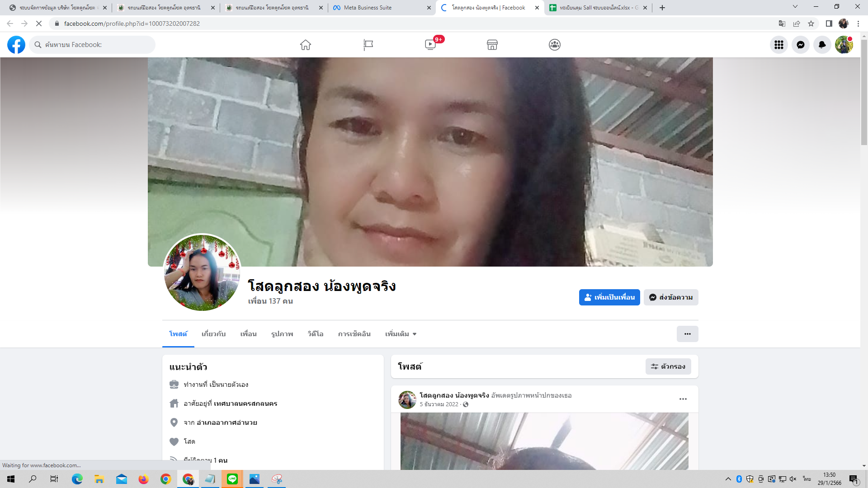The image size is (868, 488).
Task: Open the profile three-dots options menu
Action: tap(687, 334)
